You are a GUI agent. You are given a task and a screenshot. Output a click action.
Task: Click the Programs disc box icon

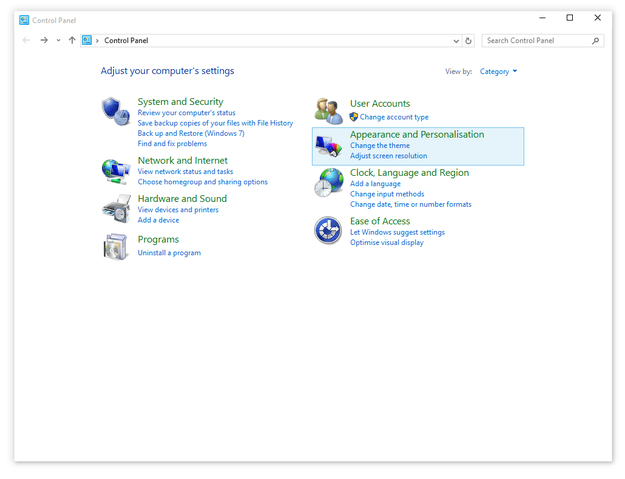coord(116,246)
